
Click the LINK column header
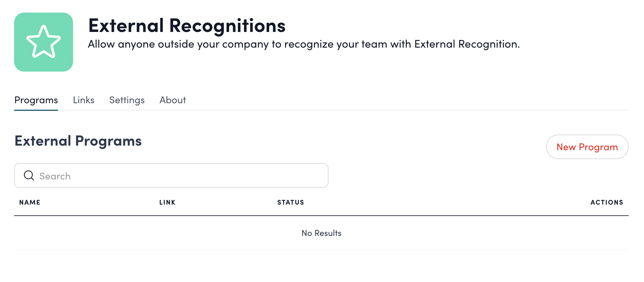pos(167,202)
